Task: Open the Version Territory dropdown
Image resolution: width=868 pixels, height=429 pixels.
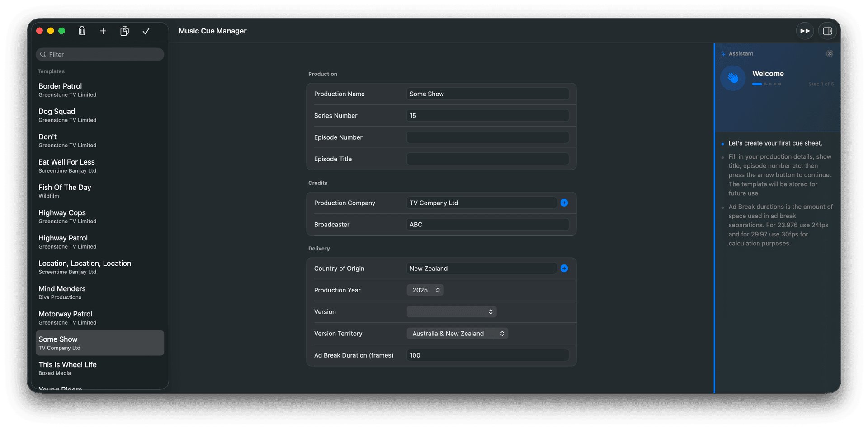Action: pyautogui.click(x=457, y=333)
